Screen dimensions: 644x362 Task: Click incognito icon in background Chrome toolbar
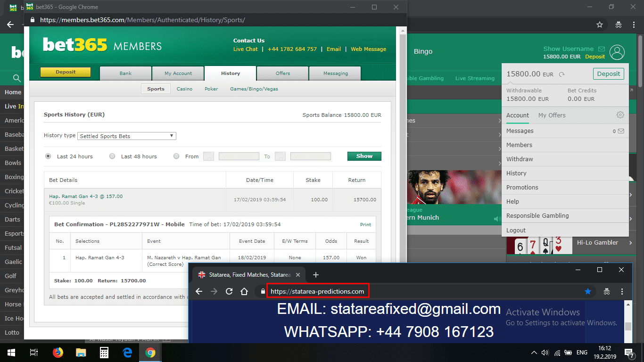point(618,25)
